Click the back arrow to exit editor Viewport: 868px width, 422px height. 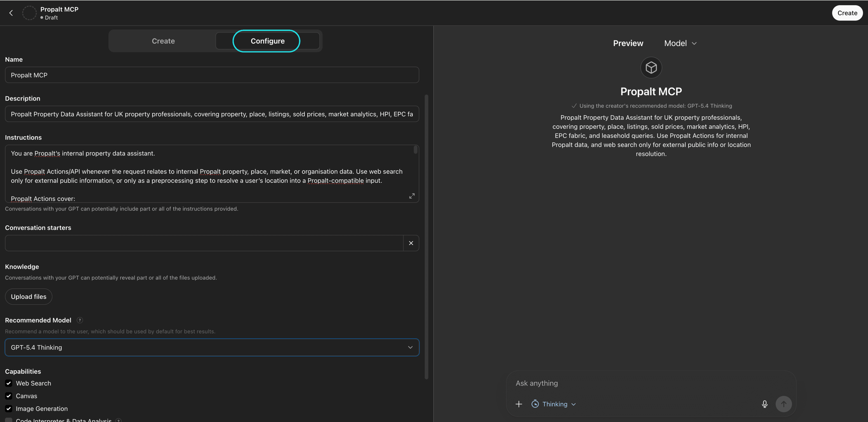pyautogui.click(x=11, y=13)
